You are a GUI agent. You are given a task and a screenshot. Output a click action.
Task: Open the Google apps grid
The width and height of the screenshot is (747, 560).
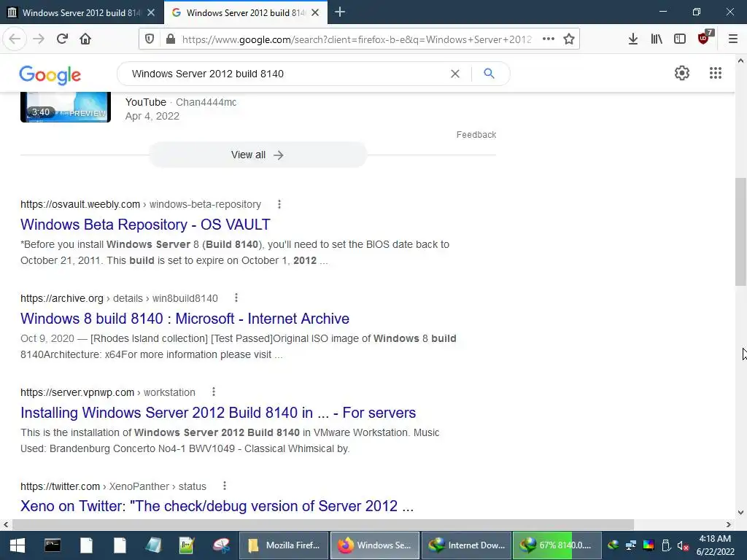715,73
